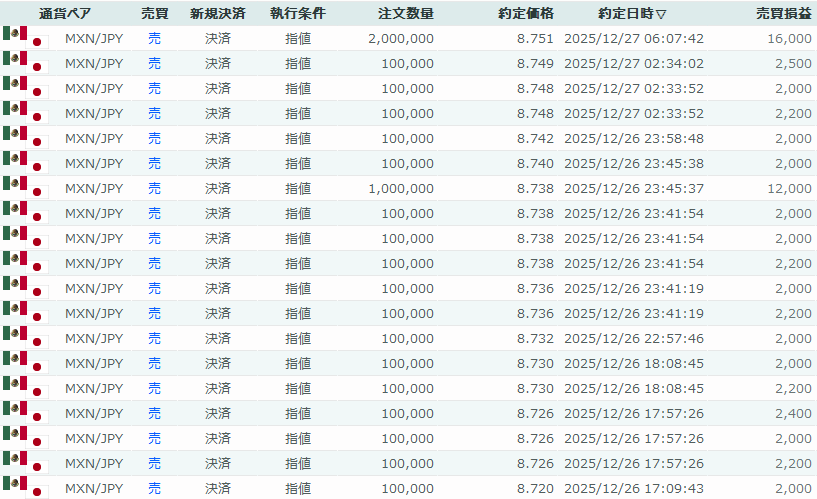Open the blue 売 link in the 02:34:02 row
The height and width of the screenshot is (499, 817).
point(154,63)
